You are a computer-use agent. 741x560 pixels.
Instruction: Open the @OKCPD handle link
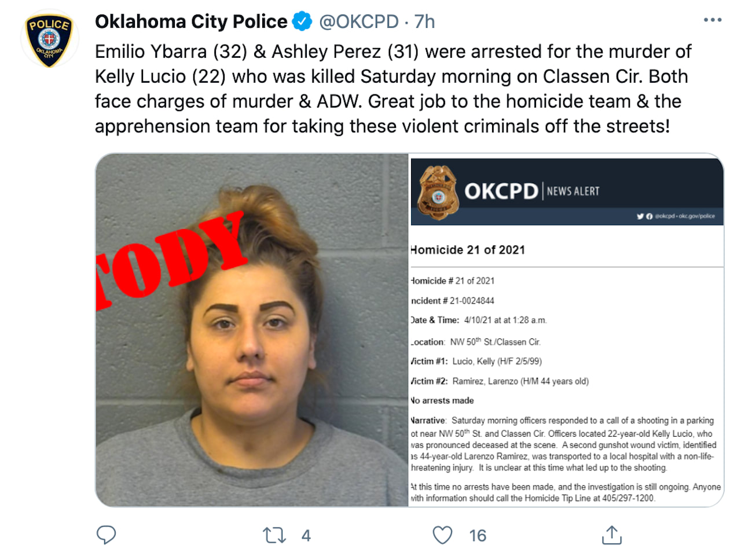(x=359, y=21)
